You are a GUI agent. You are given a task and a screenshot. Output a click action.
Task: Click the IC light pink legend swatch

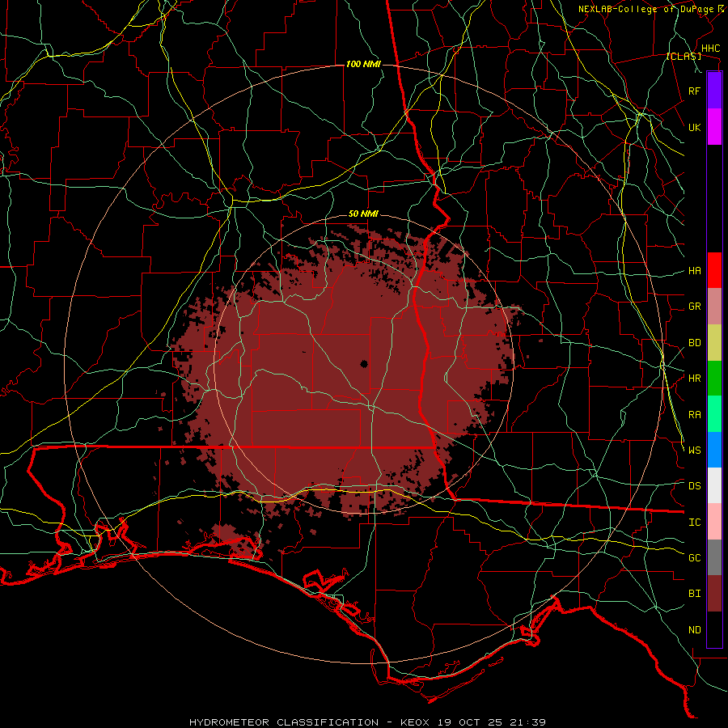(714, 522)
